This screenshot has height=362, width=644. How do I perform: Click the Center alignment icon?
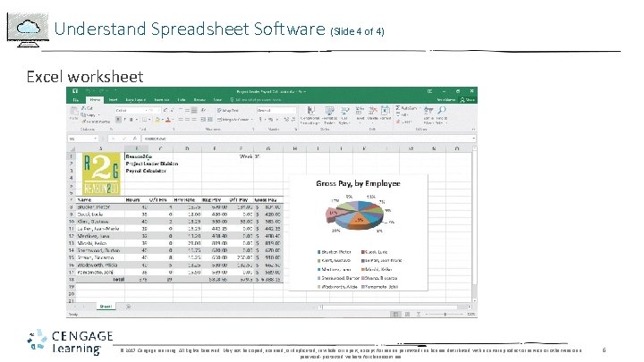tap(187, 120)
